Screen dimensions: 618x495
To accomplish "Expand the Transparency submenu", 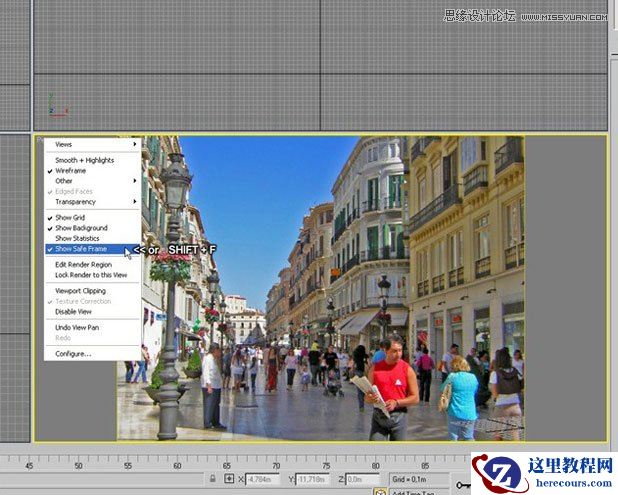I will pos(93,202).
